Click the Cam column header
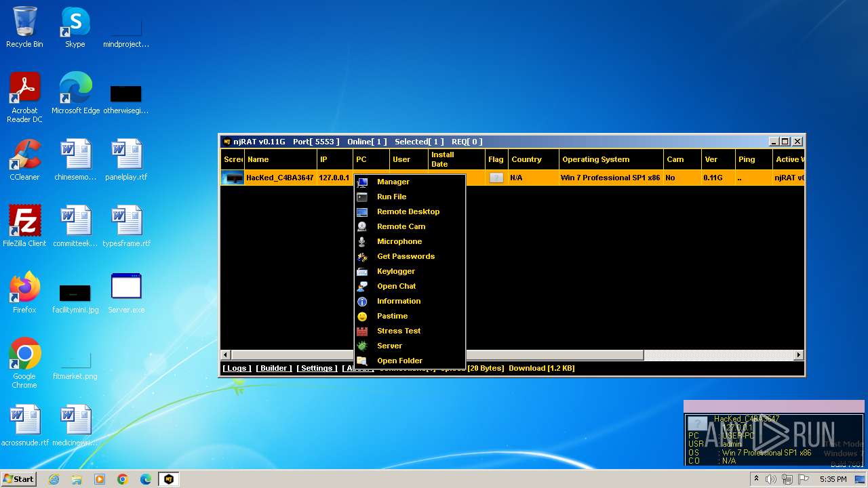 point(682,159)
